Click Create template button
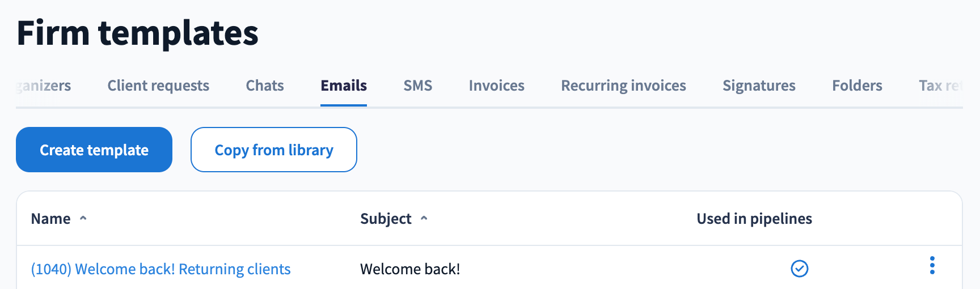The image size is (980, 289). click(94, 150)
